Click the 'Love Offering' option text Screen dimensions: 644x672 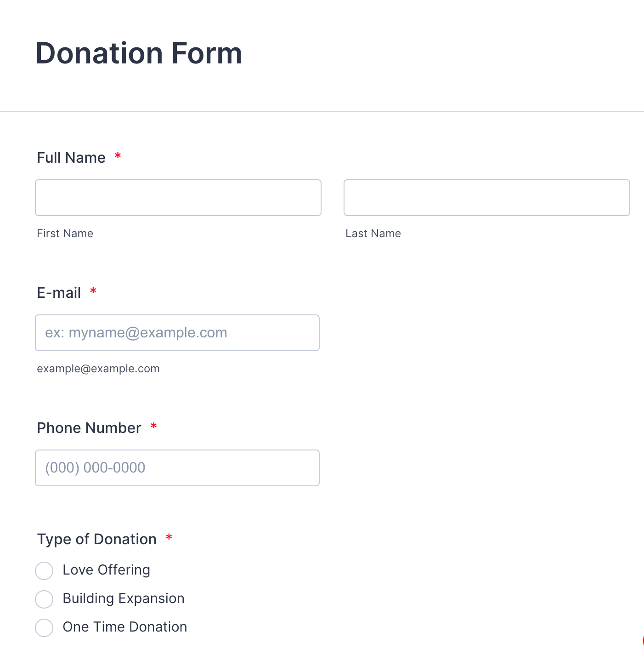(x=106, y=570)
